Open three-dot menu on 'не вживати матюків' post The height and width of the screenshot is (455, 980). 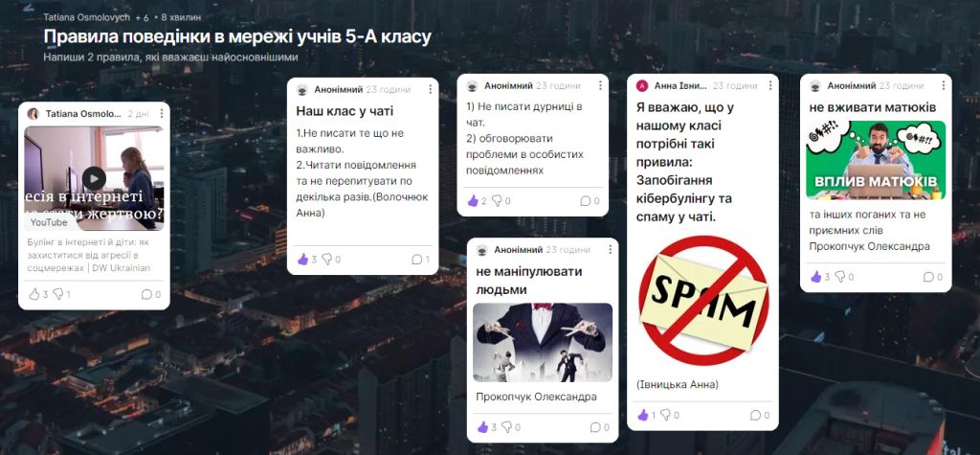[943, 86]
